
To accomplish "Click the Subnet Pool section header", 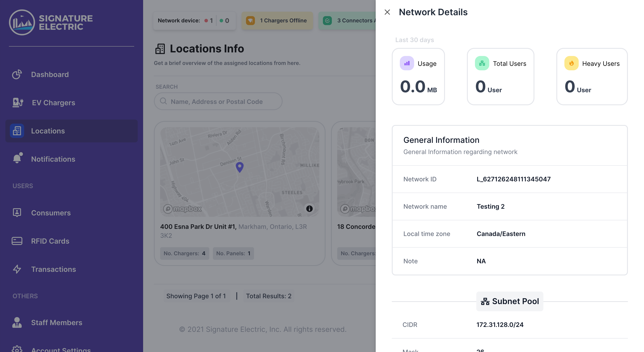I will click(510, 301).
